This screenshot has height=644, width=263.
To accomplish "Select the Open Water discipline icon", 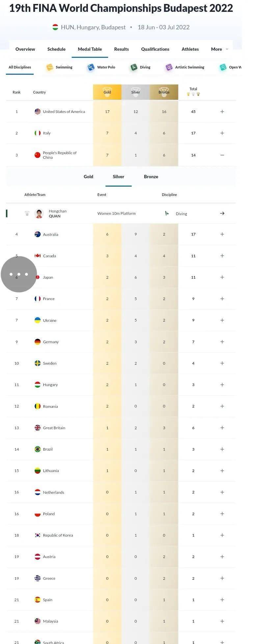I will click(x=223, y=67).
